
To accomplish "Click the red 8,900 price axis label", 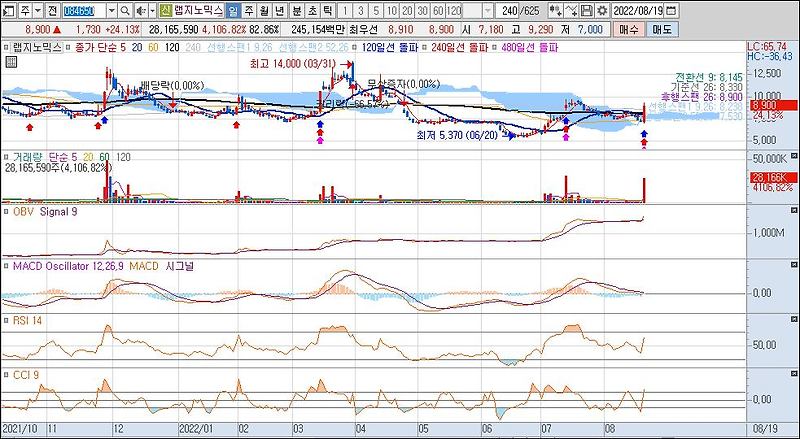I will [x=773, y=106].
